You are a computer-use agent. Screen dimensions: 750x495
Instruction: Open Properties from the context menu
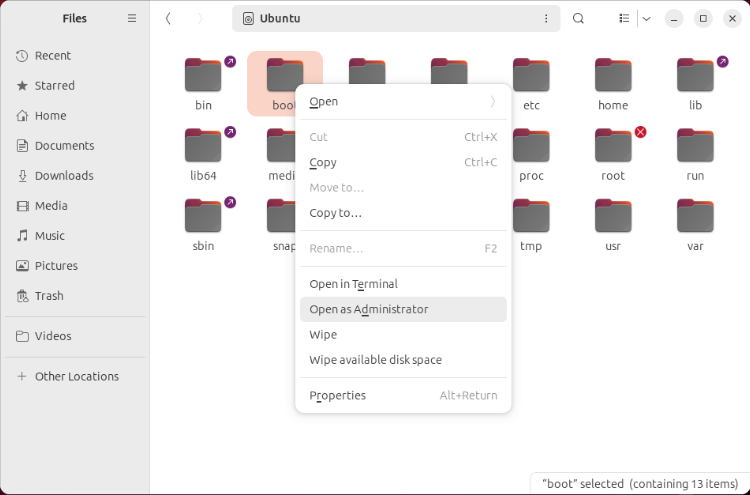(403, 396)
